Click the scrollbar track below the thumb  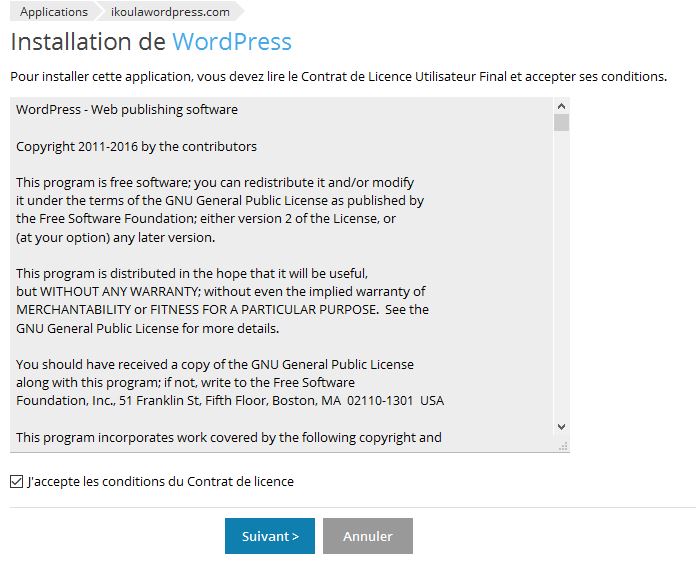[561, 280]
